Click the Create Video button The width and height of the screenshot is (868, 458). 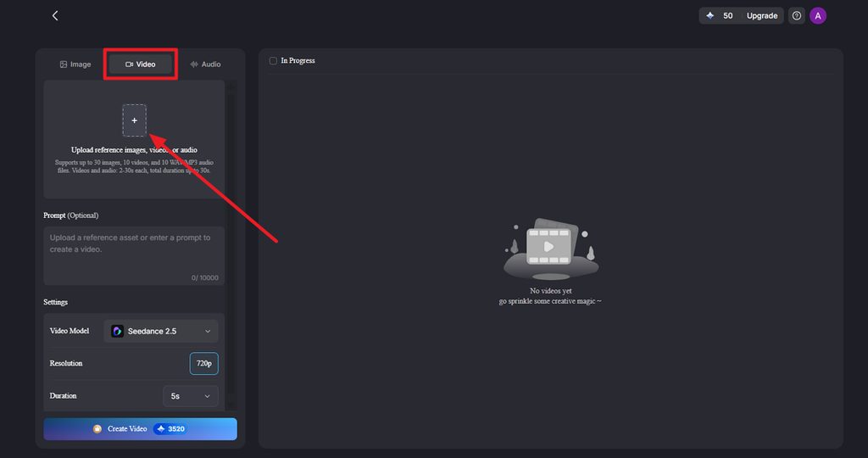coord(140,428)
